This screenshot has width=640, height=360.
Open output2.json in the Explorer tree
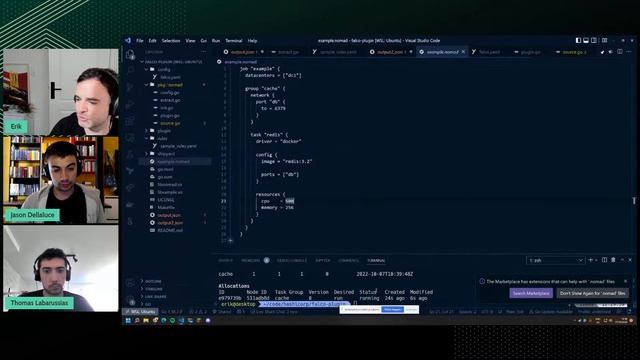170,223
